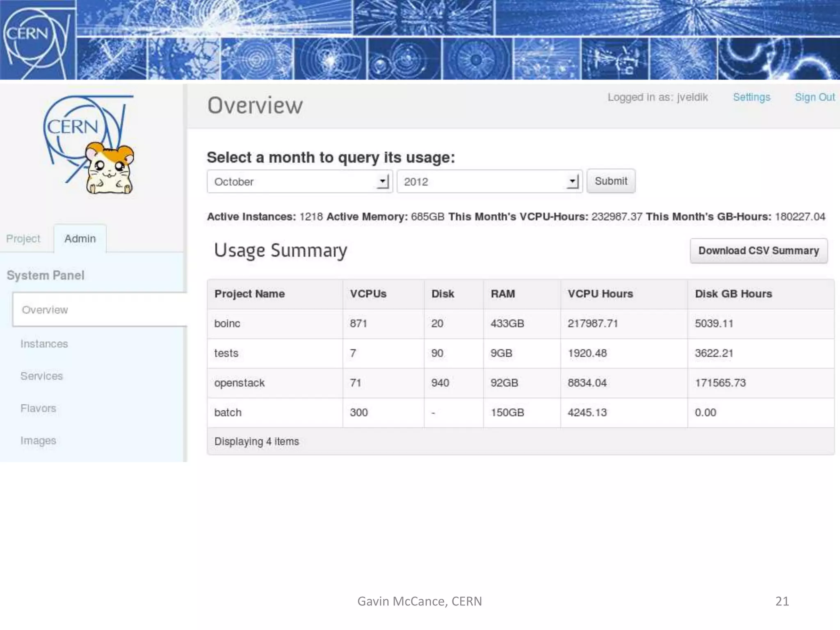Click the CERN logo in top banner

(x=36, y=40)
